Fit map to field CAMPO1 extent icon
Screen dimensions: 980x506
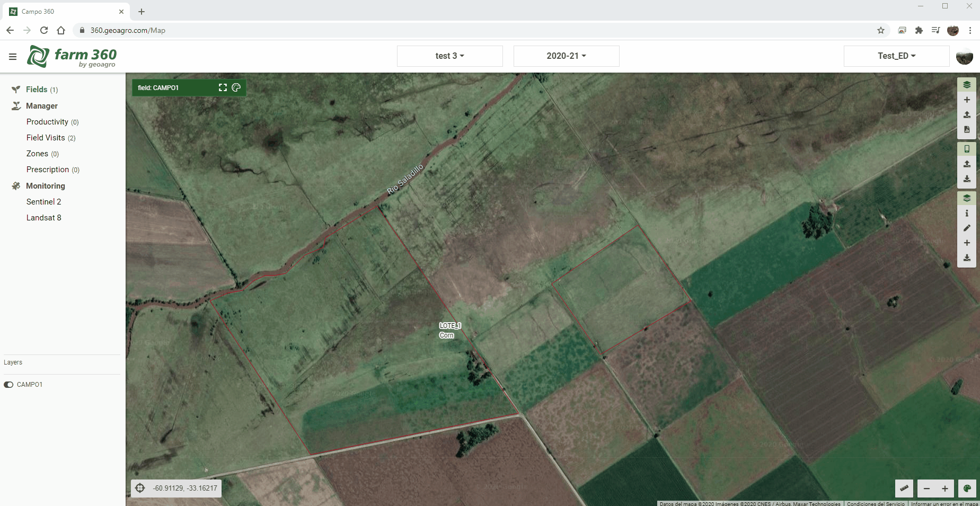coord(223,87)
